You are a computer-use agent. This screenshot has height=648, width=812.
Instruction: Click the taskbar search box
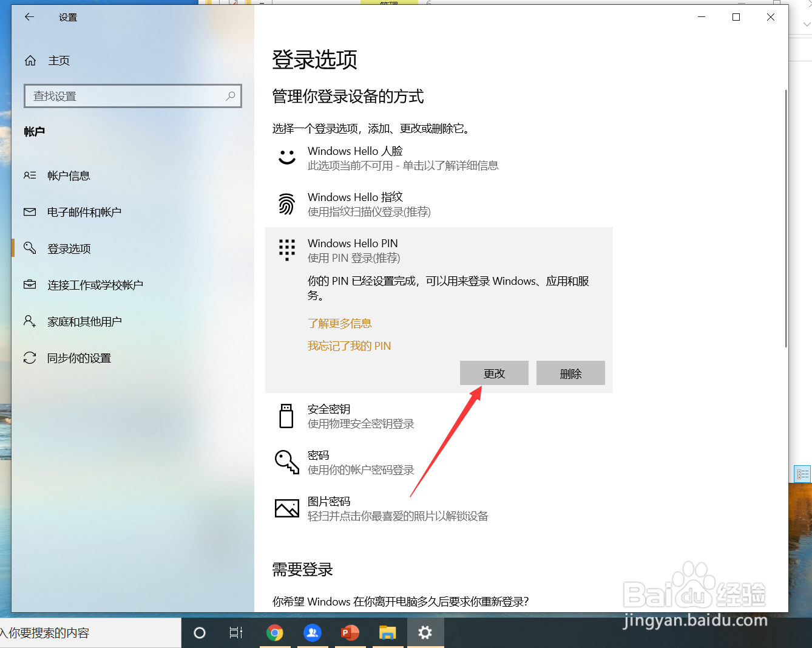pyautogui.click(x=90, y=633)
